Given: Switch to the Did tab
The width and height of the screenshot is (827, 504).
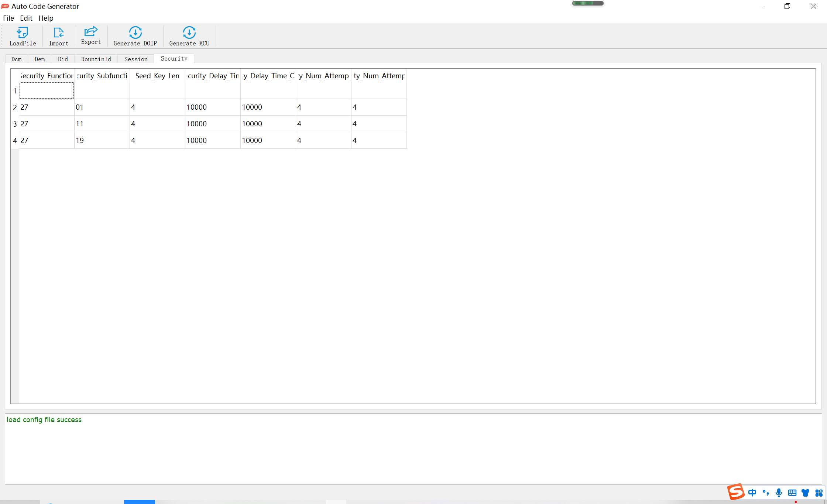Looking at the screenshot, I should [63, 59].
